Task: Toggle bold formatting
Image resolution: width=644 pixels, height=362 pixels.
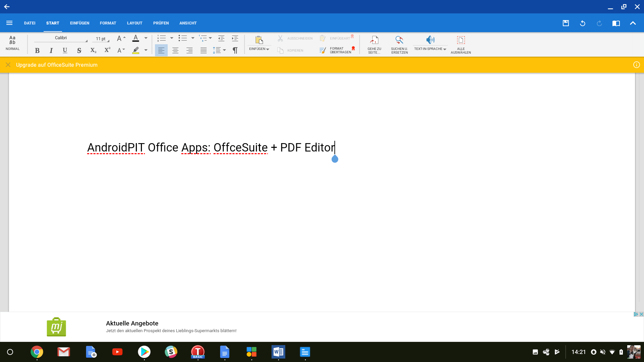Action: pos(37,50)
